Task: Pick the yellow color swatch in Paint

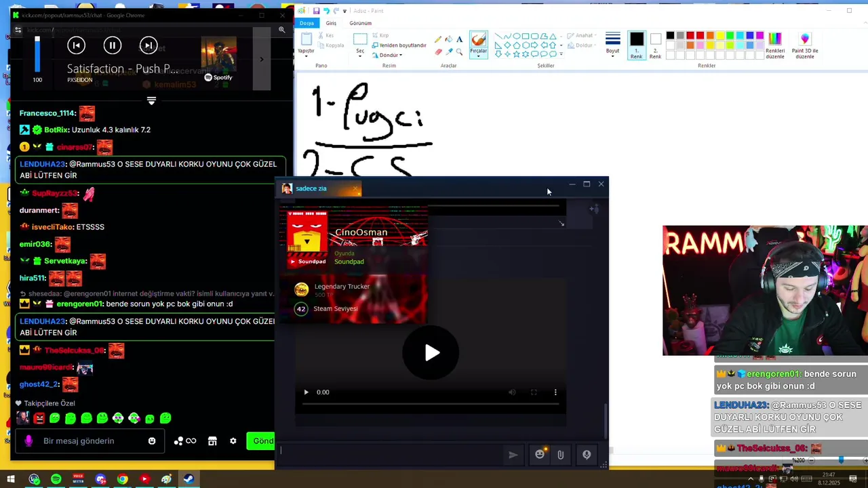Action: tap(720, 35)
